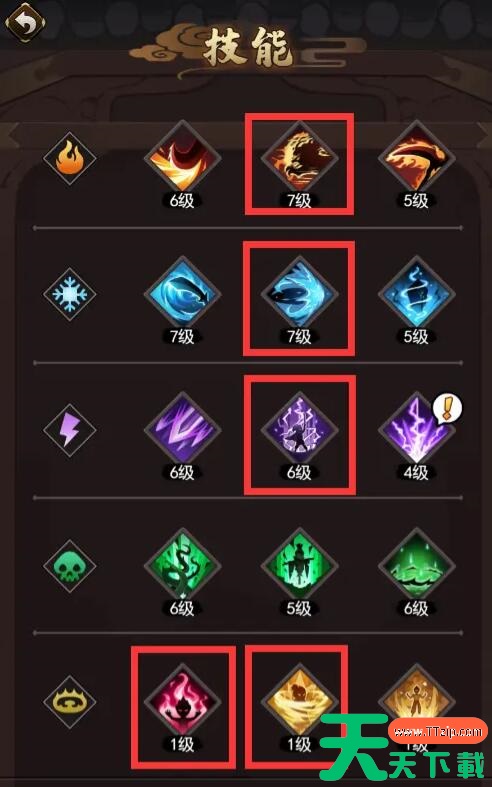Select the fire element category icon

[69, 158]
